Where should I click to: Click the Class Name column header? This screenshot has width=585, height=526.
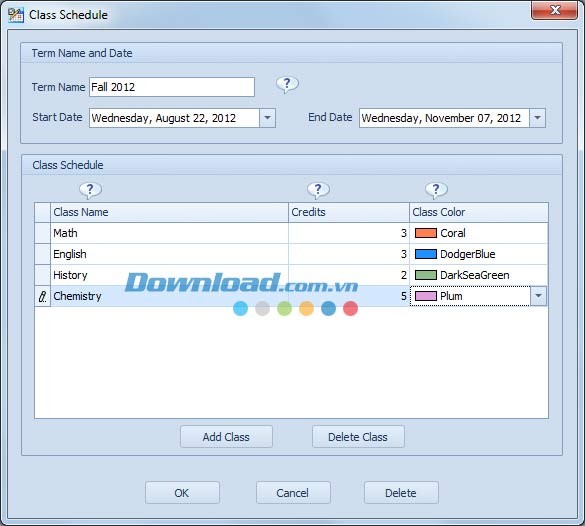click(x=169, y=212)
